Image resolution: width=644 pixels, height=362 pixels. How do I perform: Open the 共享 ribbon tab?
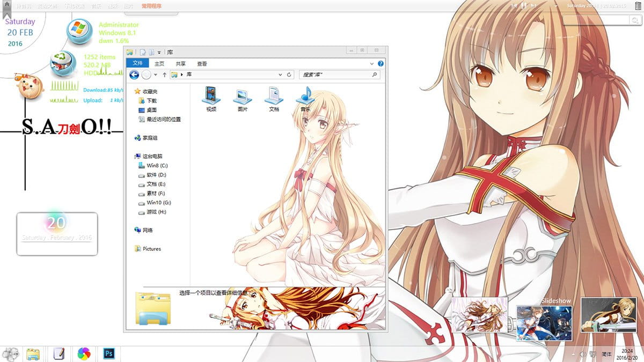pos(181,63)
